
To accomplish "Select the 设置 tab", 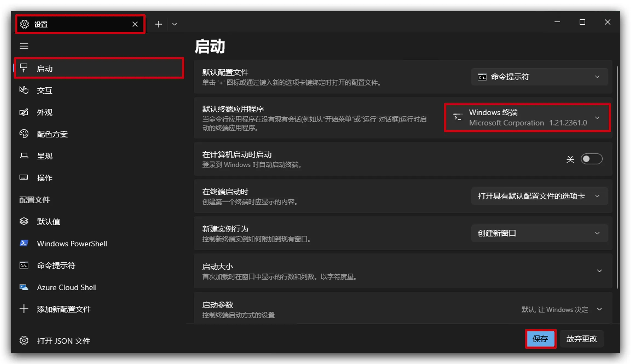I will pos(80,24).
